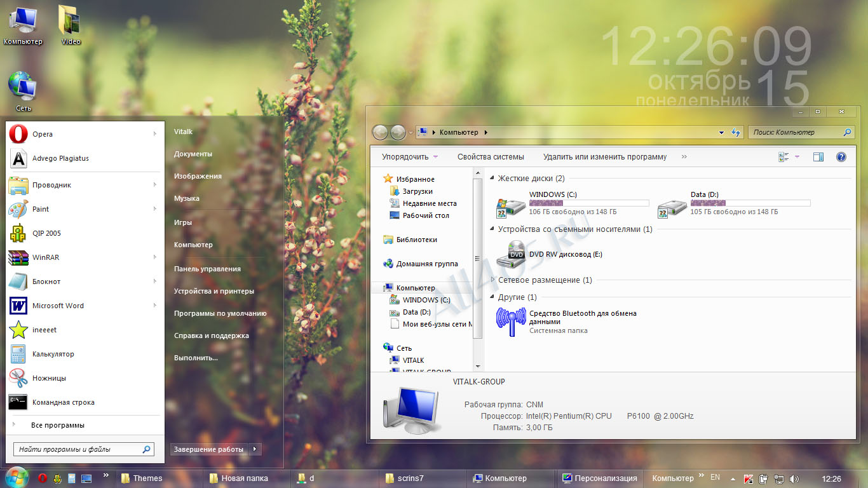Click the Explorer help question-mark icon
The height and width of the screenshot is (488, 868).
(x=841, y=157)
